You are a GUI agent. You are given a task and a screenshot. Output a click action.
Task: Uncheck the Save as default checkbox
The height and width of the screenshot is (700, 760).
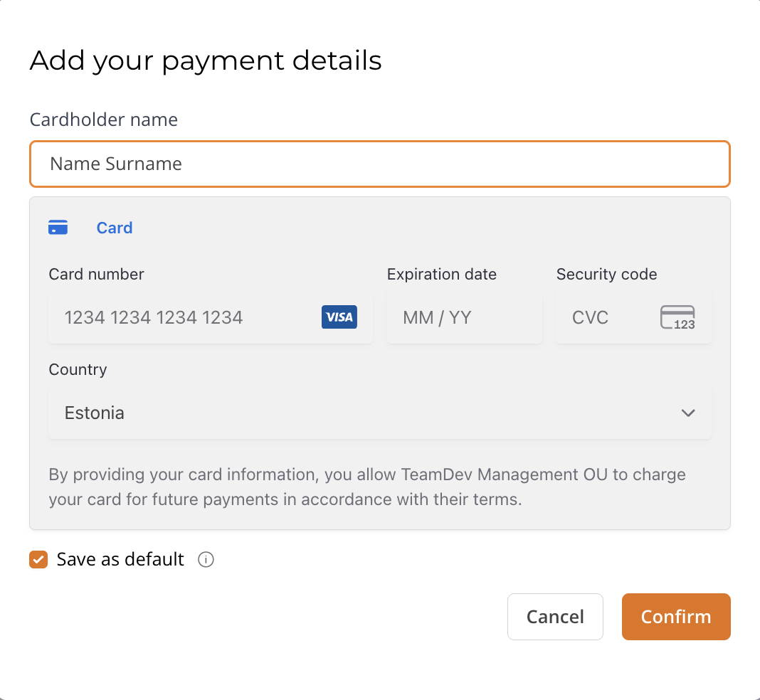tap(38, 560)
